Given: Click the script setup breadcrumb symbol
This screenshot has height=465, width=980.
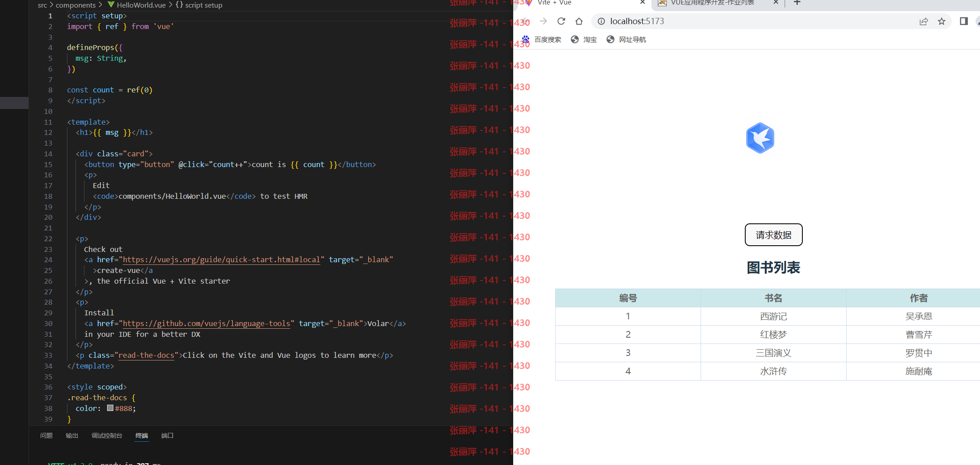Looking at the screenshot, I should [x=199, y=5].
